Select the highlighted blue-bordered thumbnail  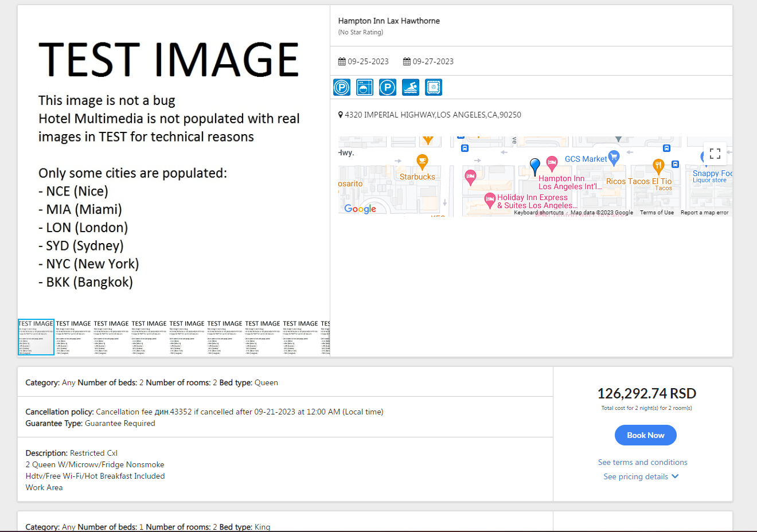pyautogui.click(x=36, y=337)
